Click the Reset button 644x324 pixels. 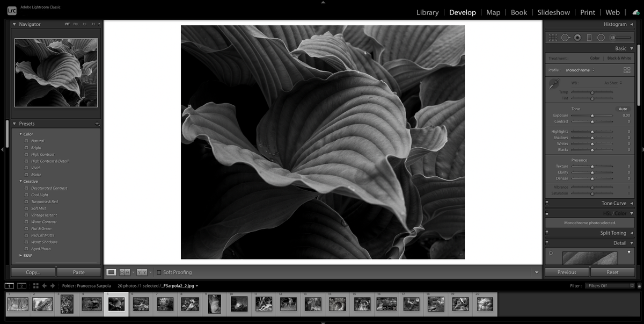pyautogui.click(x=612, y=272)
